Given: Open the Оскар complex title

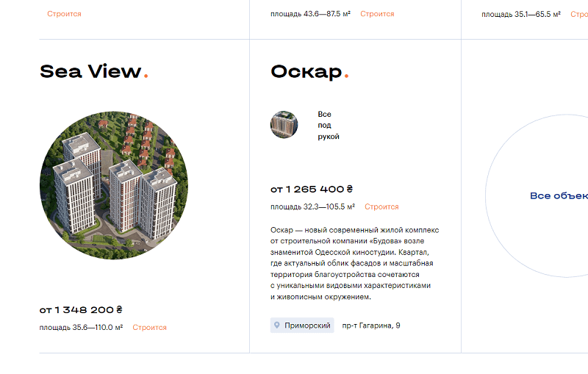Looking at the screenshot, I should click(x=306, y=71).
